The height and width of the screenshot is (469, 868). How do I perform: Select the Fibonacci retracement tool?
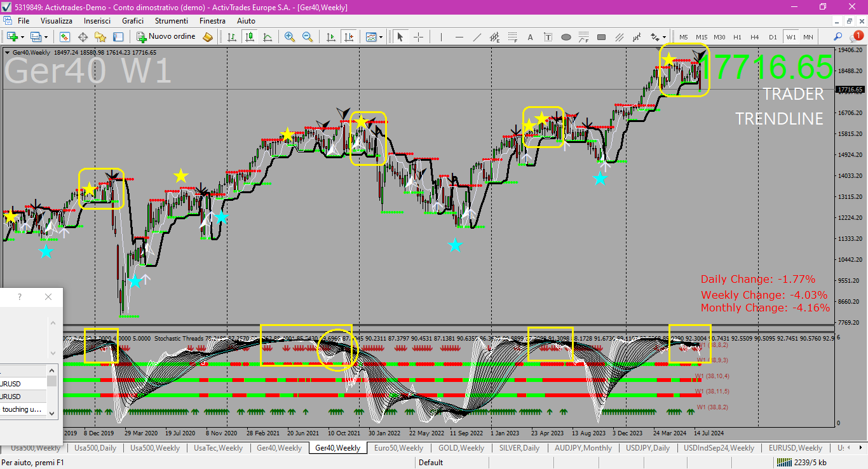tap(513, 37)
